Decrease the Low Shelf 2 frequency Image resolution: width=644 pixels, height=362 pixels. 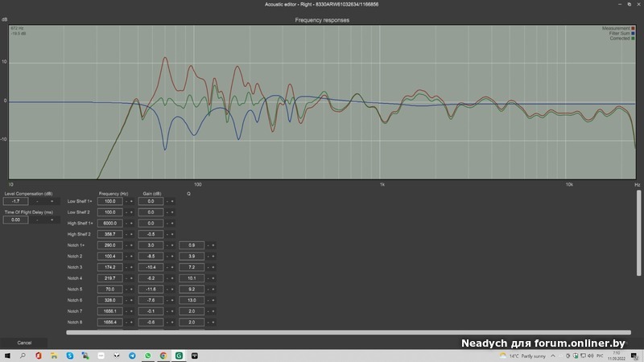(126, 212)
